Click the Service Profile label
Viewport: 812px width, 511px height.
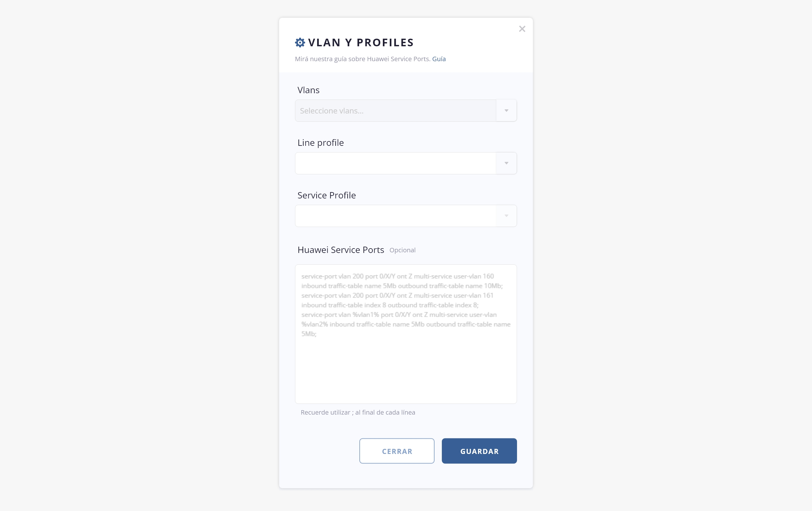pyautogui.click(x=326, y=195)
